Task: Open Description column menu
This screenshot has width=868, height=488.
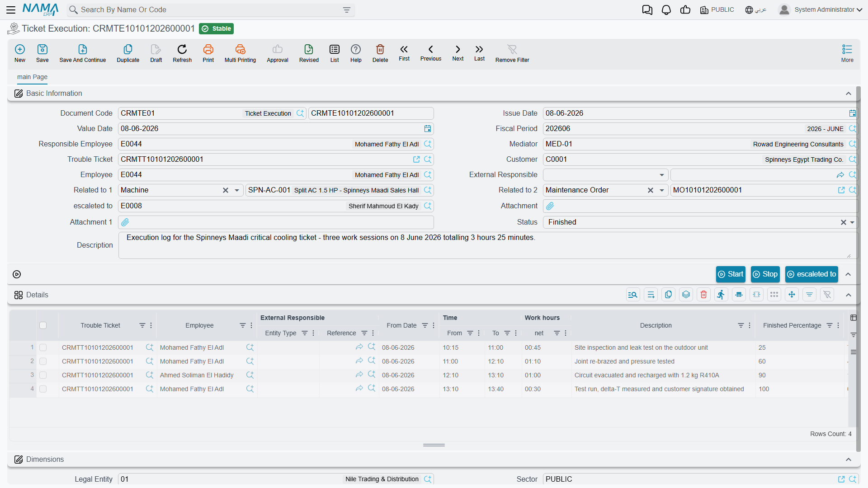Action: (750, 325)
